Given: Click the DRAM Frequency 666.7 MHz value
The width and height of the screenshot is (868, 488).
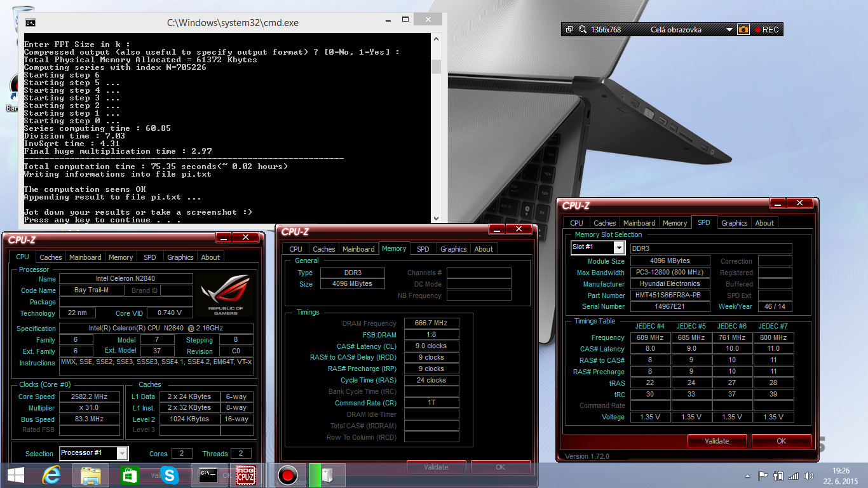Looking at the screenshot, I should tap(431, 323).
